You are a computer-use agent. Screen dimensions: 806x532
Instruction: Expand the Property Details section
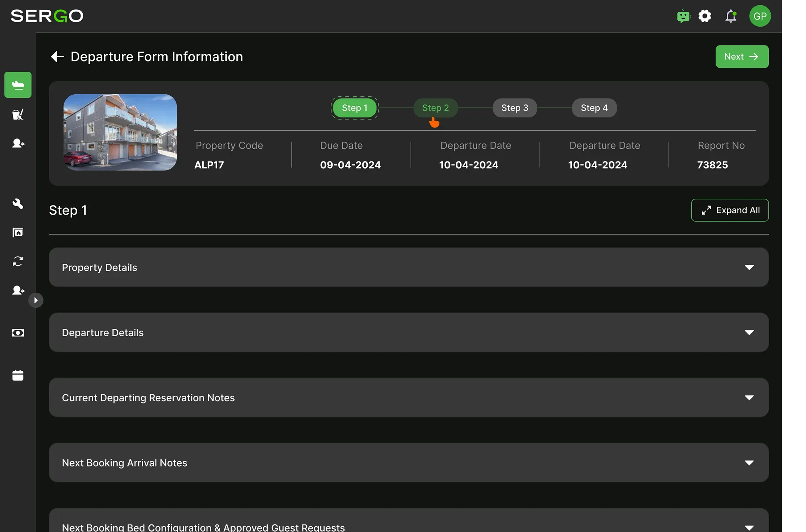pos(409,267)
